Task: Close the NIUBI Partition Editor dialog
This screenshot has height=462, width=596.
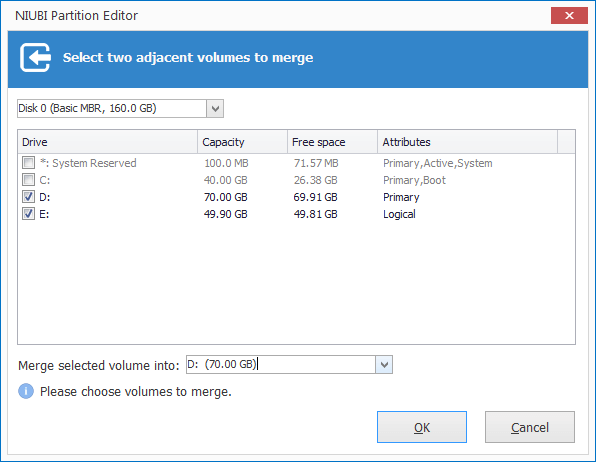Action: (569, 16)
